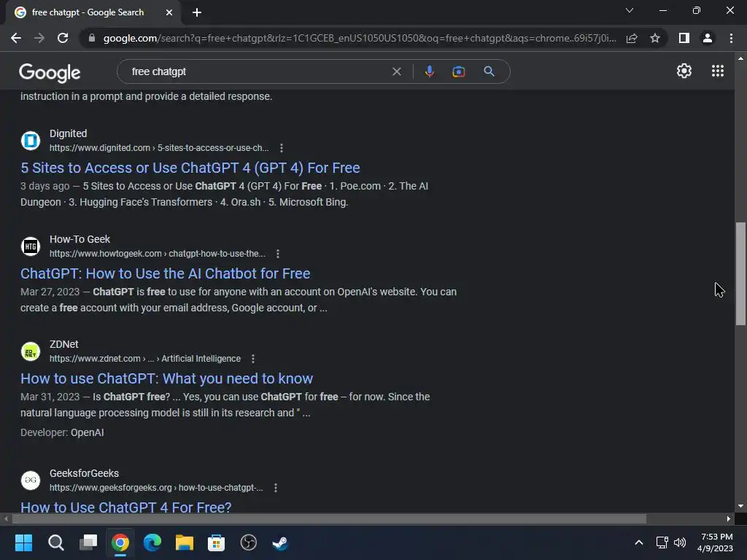This screenshot has width=747, height=560.
Task: Launch Microsoft Edge from taskbar
Action: pos(152,542)
